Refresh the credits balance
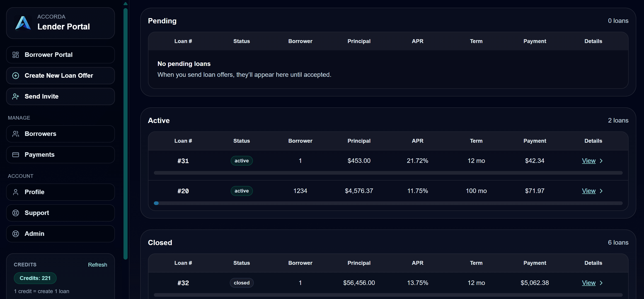Viewport: 644px width, 299px height. (x=97, y=265)
